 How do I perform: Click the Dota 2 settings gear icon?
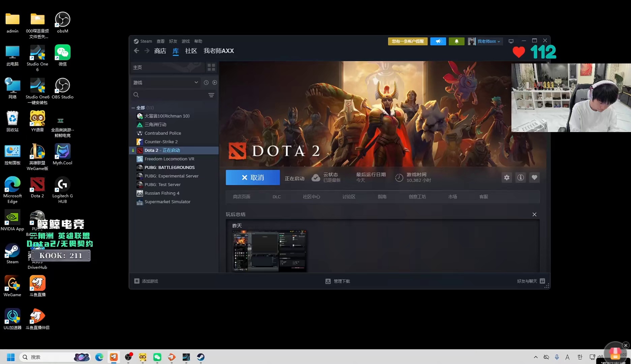507,178
